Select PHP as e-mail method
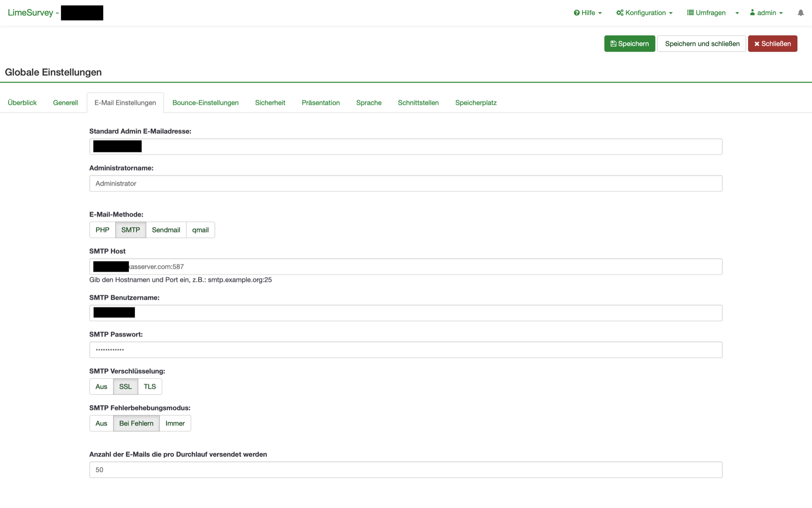Image resolution: width=812 pixels, height=508 pixels. pyautogui.click(x=102, y=230)
